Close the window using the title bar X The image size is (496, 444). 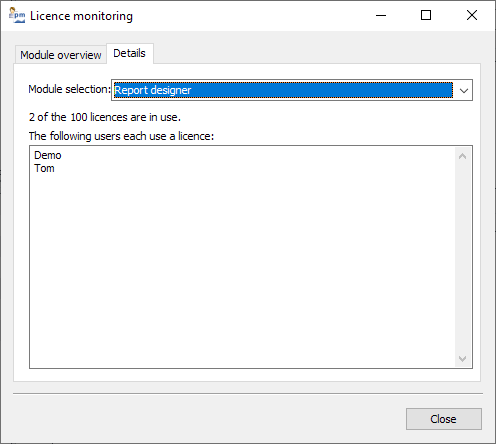[x=472, y=15]
